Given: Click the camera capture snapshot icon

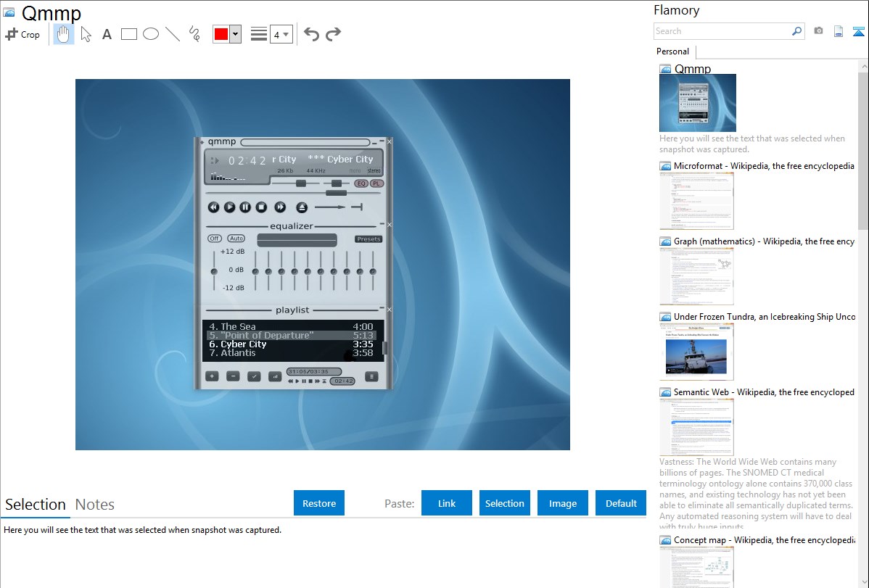Looking at the screenshot, I should click(x=818, y=31).
